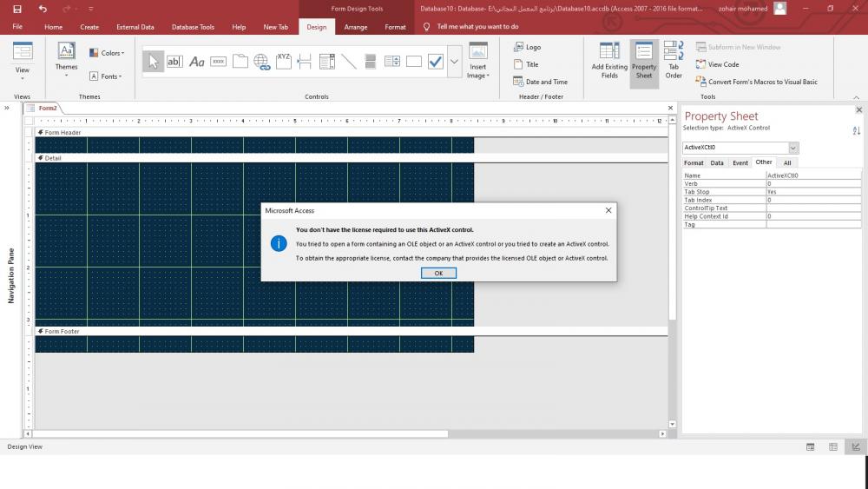Open the Colors dropdown
The height and width of the screenshot is (489, 868).
pyautogui.click(x=107, y=53)
